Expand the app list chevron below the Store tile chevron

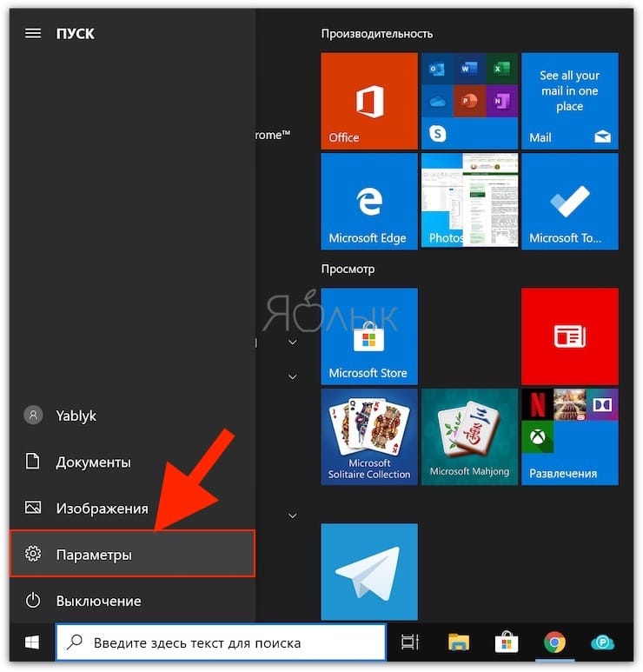[293, 376]
